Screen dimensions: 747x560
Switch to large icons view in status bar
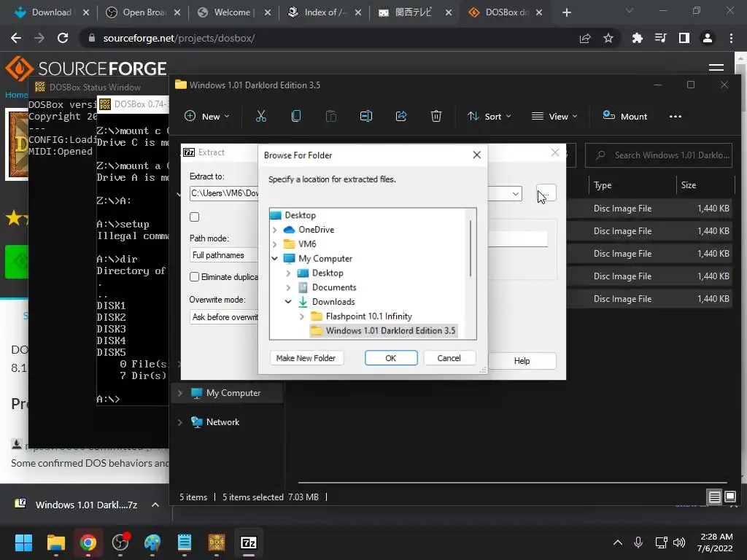pos(730,497)
